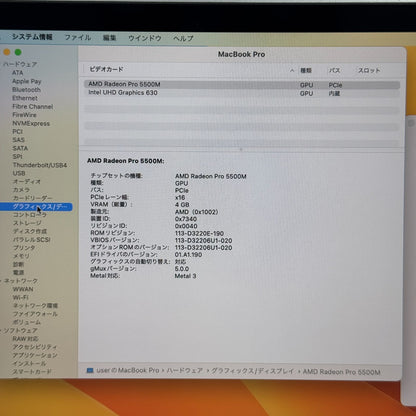Screen dimensions: 416x416
Task: Select アプリケーション in the sidebar
Action: [x=35, y=355]
